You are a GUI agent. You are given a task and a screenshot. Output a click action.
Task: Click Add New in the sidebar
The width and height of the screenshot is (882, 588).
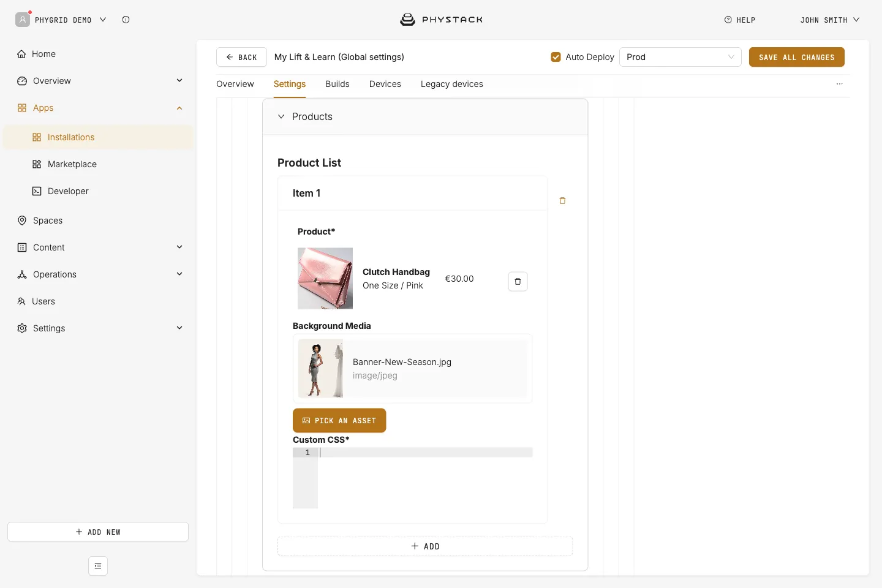tap(98, 532)
